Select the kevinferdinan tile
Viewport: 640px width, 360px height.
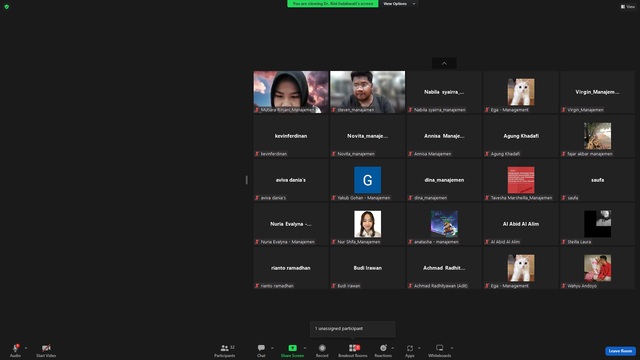291,136
